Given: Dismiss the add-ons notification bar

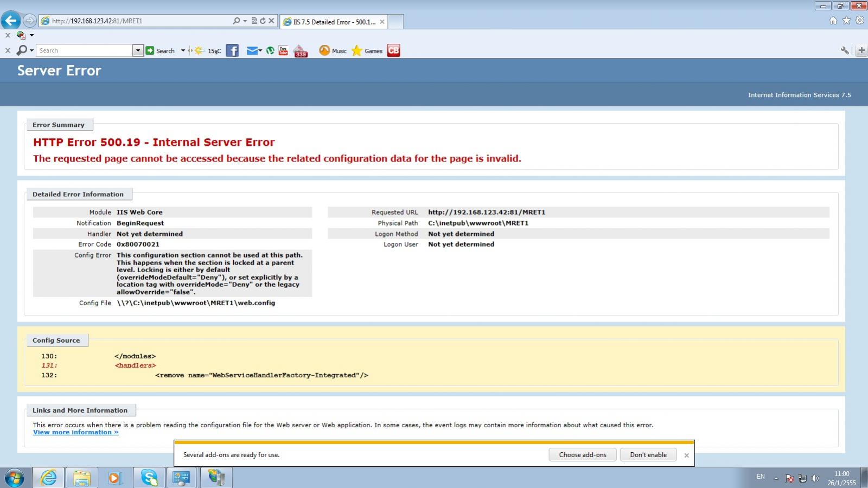Looking at the screenshot, I should (686, 455).
